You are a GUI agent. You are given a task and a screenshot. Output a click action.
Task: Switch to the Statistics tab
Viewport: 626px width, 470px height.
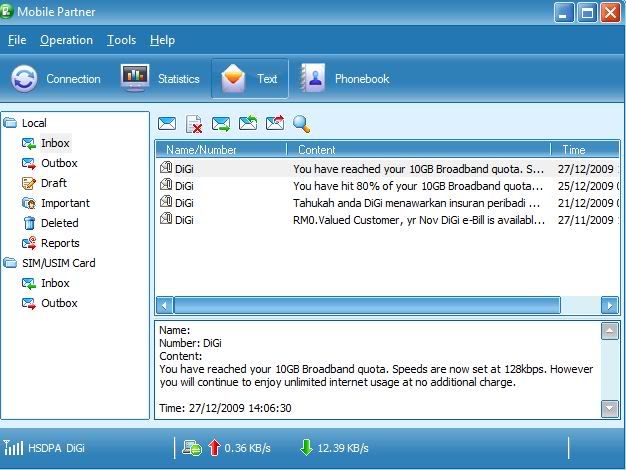tap(161, 79)
